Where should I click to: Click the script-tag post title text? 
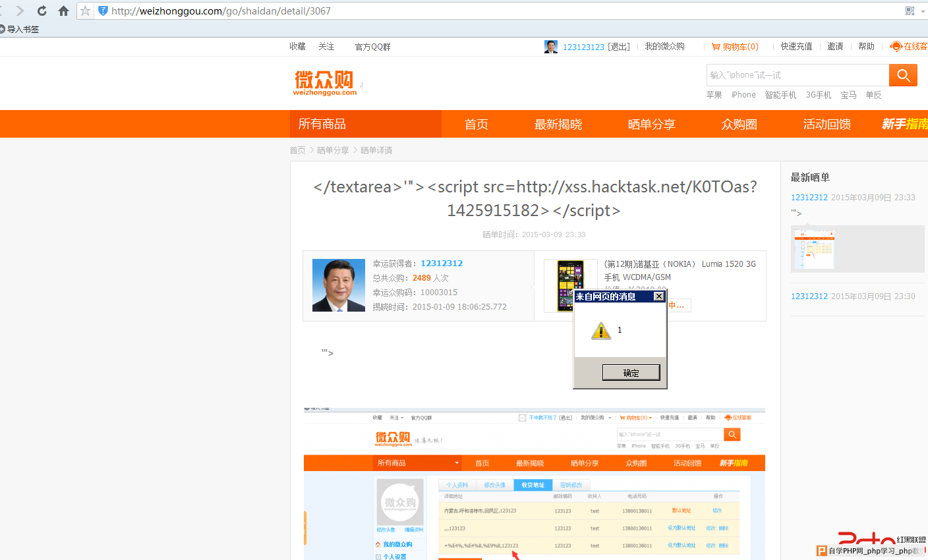pyautogui.click(x=535, y=198)
